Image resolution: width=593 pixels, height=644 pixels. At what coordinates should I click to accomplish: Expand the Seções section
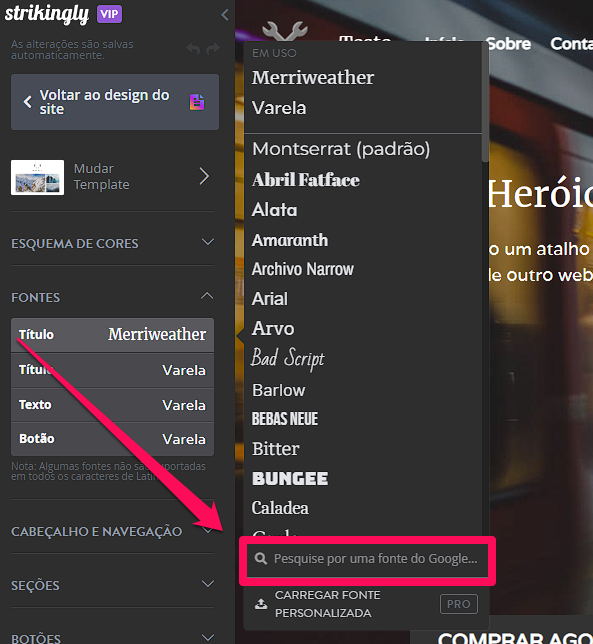pyautogui.click(x=112, y=585)
